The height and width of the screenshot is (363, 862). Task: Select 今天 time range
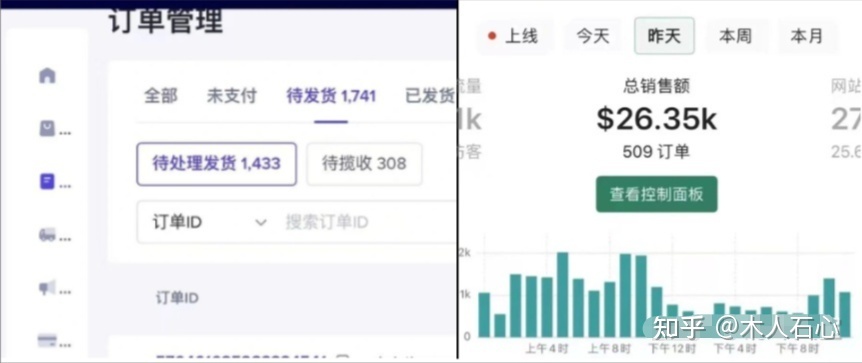(593, 37)
